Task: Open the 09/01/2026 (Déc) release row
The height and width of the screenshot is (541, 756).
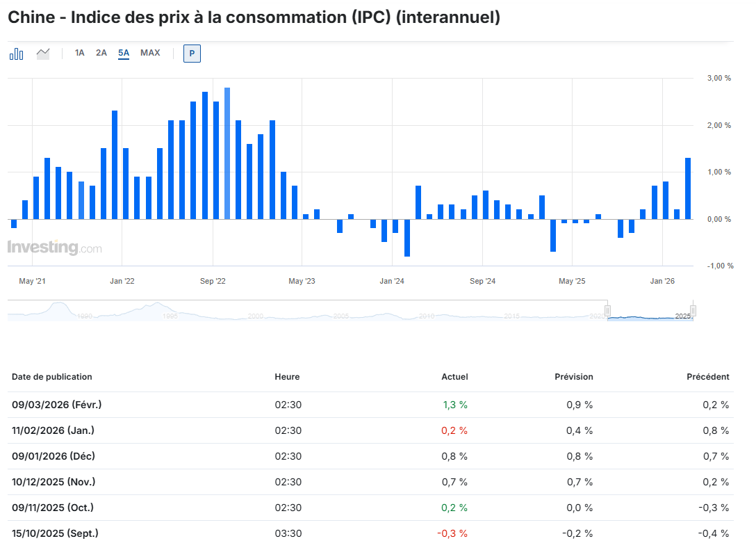Action: click(54, 456)
